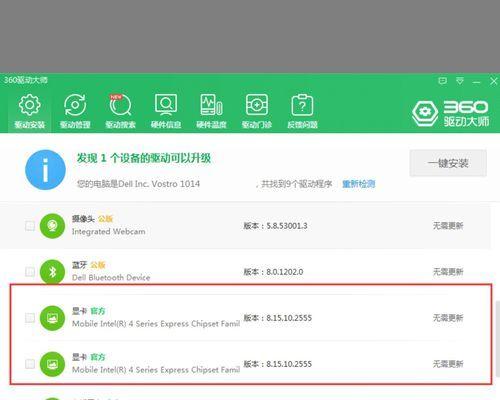500x400 pixels.
Task: Click the 360驱动大师 logo
Action: tap(451, 113)
